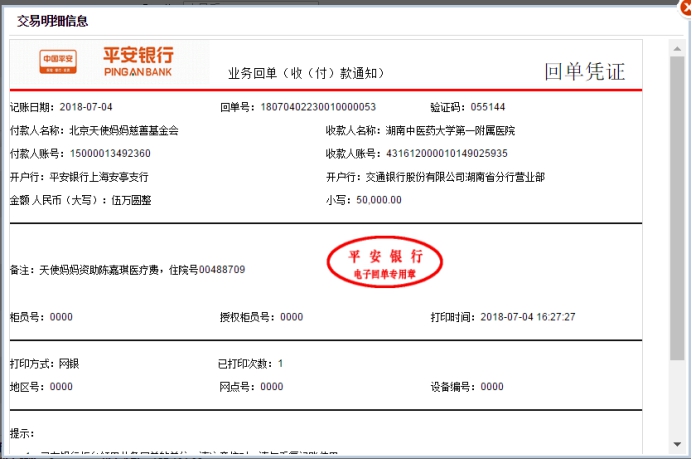Click payee name 湖南中医药大学第一附属医院

click(x=450, y=131)
